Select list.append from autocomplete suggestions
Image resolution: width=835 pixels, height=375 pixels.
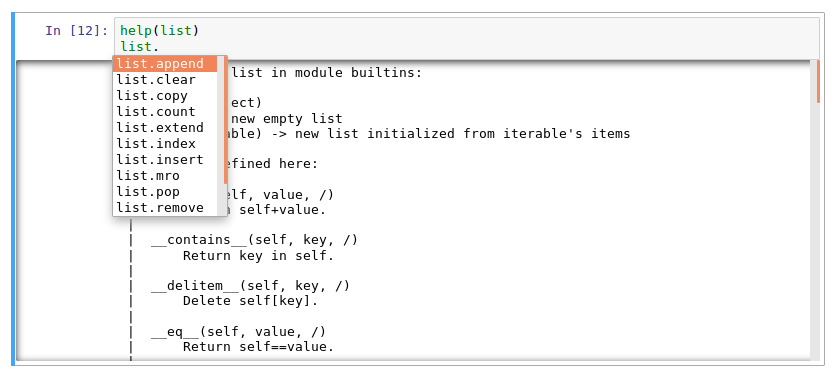tap(165, 64)
